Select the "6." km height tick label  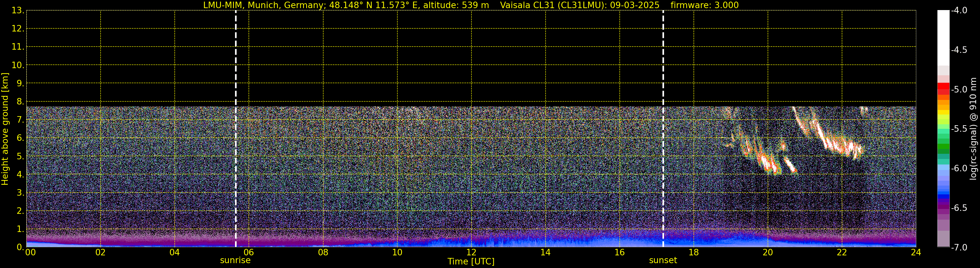point(20,138)
